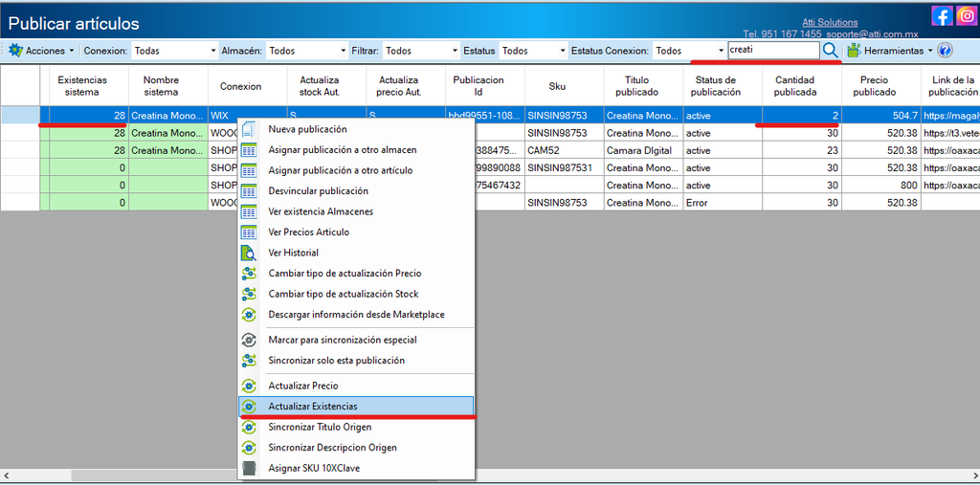Click the Actualizar Existencias gear icon
This screenshot has width=980, height=485.
click(249, 407)
